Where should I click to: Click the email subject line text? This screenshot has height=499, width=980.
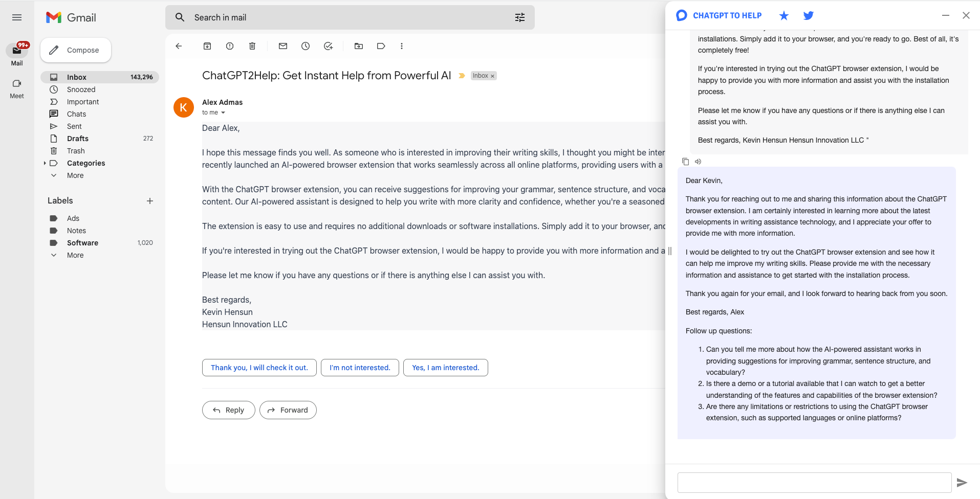click(x=326, y=76)
